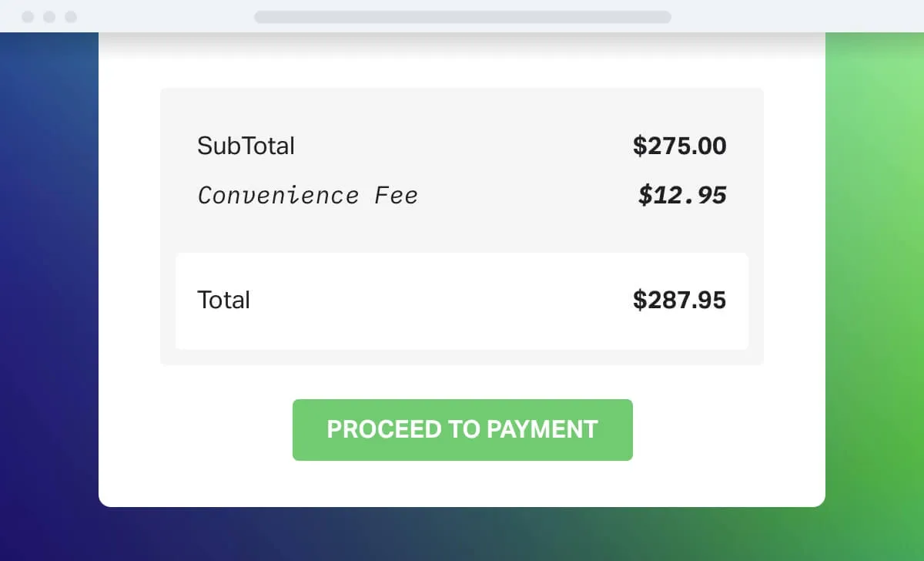Click the $287.95 total amount

[680, 301]
